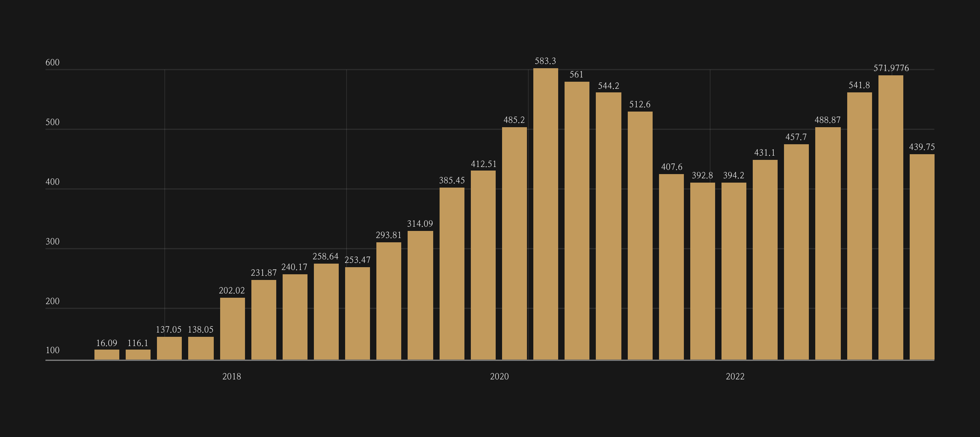Click the 512.6 bar

pyautogui.click(x=640, y=236)
